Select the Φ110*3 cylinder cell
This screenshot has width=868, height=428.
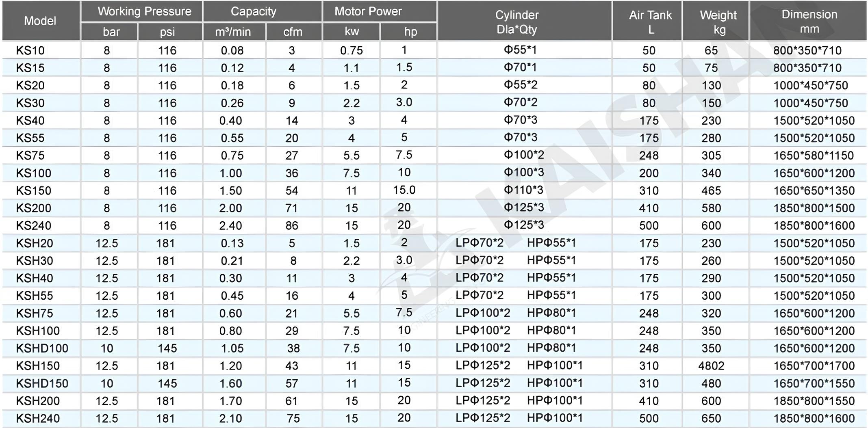523,190
